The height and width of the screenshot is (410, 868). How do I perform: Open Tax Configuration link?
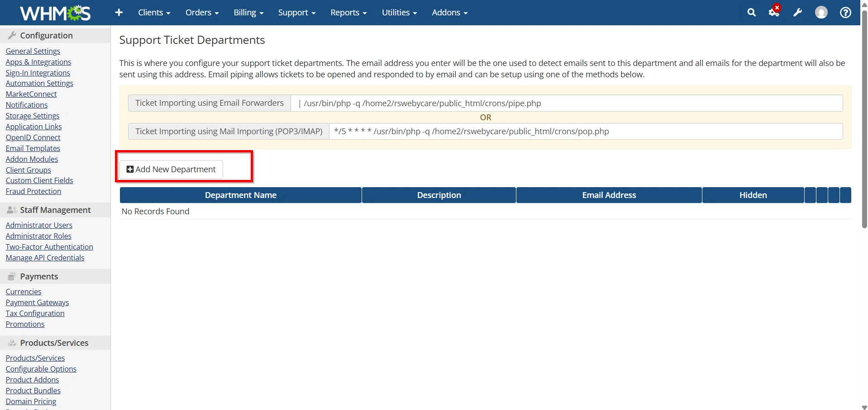point(35,313)
